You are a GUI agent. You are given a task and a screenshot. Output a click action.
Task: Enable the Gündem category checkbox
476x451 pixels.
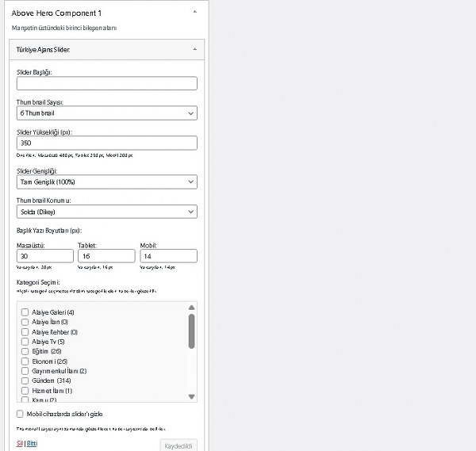point(25,380)
